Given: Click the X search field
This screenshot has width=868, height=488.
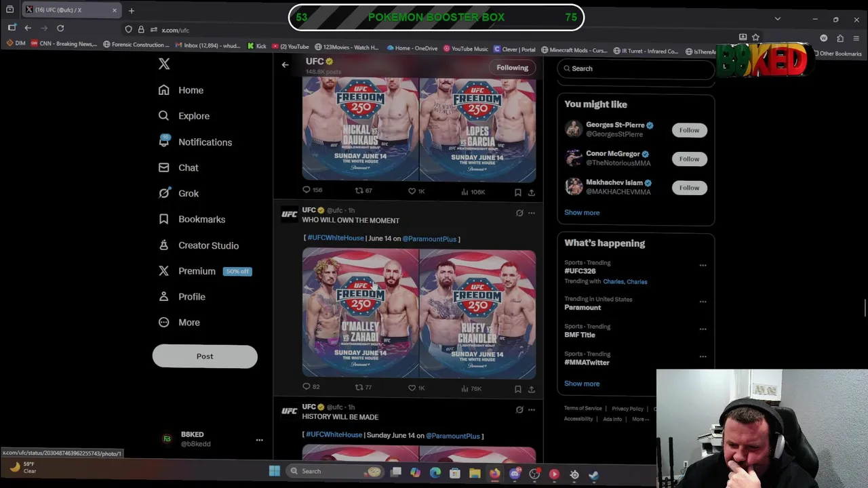Looking at the screenshot, I should click(636, 68).
